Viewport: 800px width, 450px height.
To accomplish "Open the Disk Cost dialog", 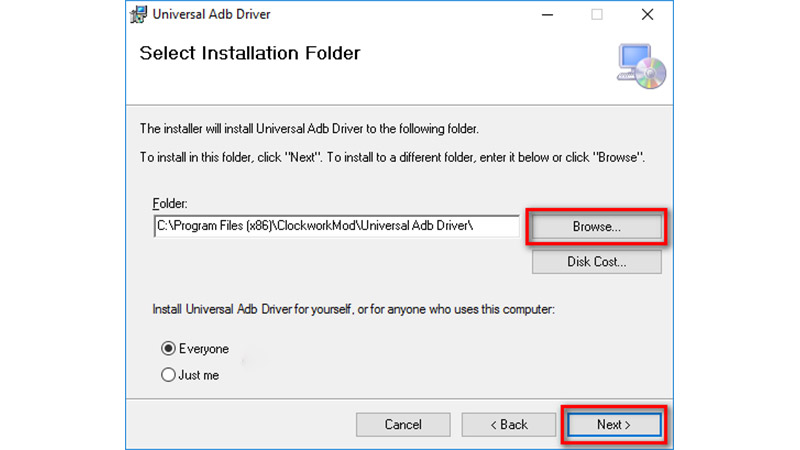I will (x=596, y=262).
